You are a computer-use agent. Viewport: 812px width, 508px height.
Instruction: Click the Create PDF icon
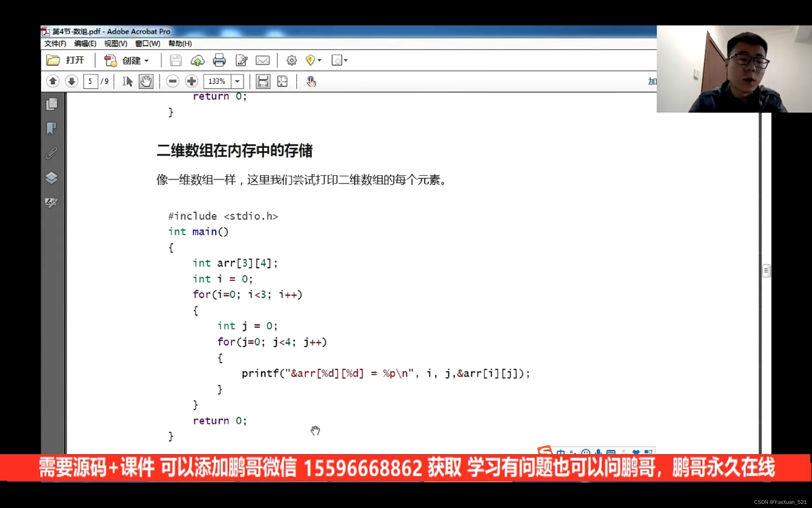[x=110, y=61]
